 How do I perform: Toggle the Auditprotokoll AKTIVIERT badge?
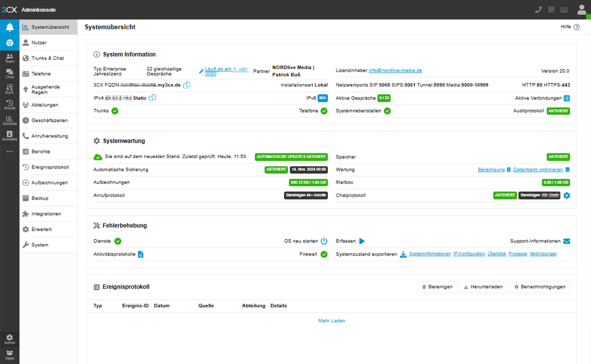pos(558,111)
